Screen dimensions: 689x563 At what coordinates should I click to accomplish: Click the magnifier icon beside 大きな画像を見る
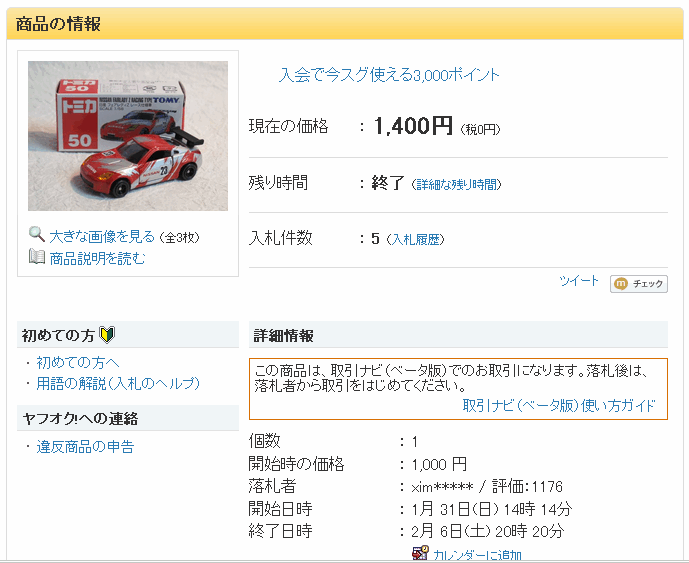tap(37, 235)
